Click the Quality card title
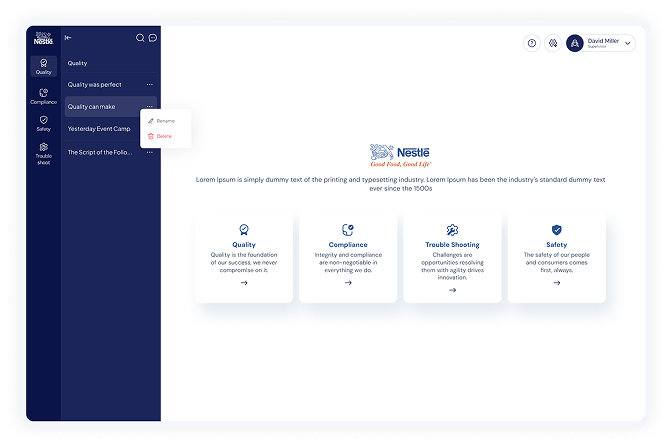Screen dimensions: 670x447 click(244, 245)
